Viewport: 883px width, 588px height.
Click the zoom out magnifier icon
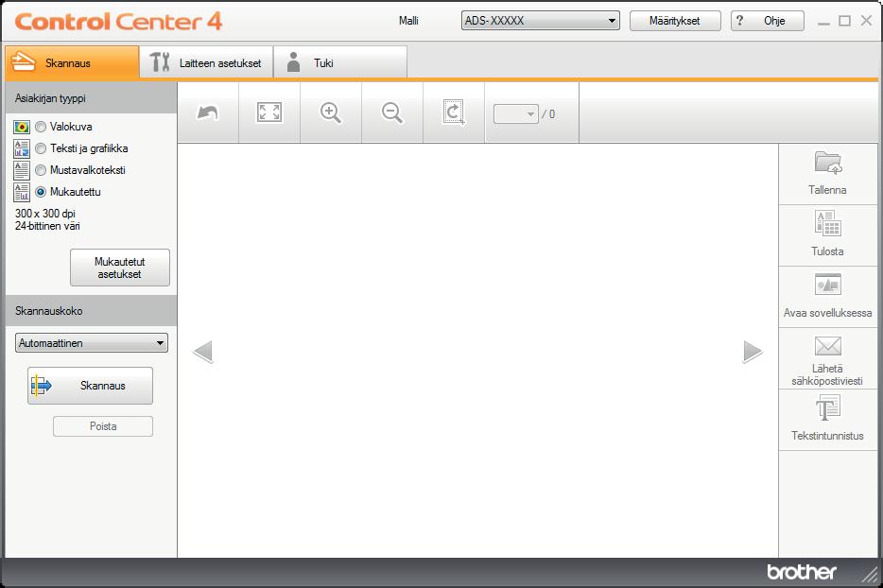click(392, 112)
